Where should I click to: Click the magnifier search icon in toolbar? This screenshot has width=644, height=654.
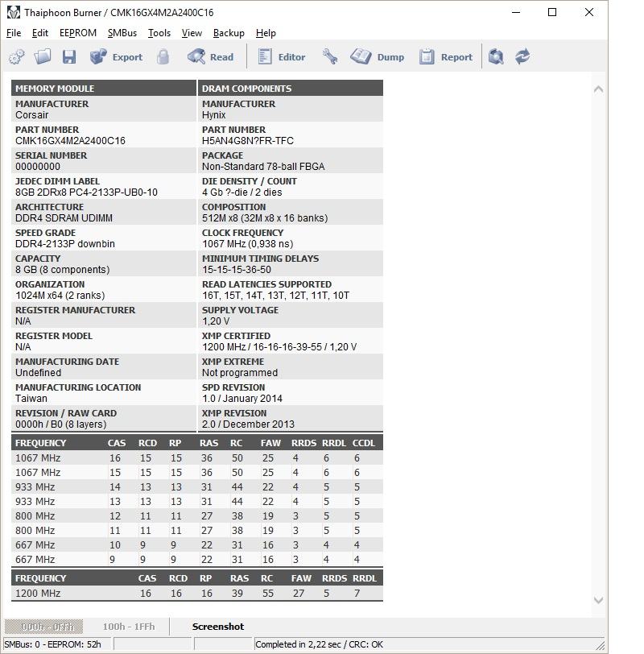click(x=496, y=56)
